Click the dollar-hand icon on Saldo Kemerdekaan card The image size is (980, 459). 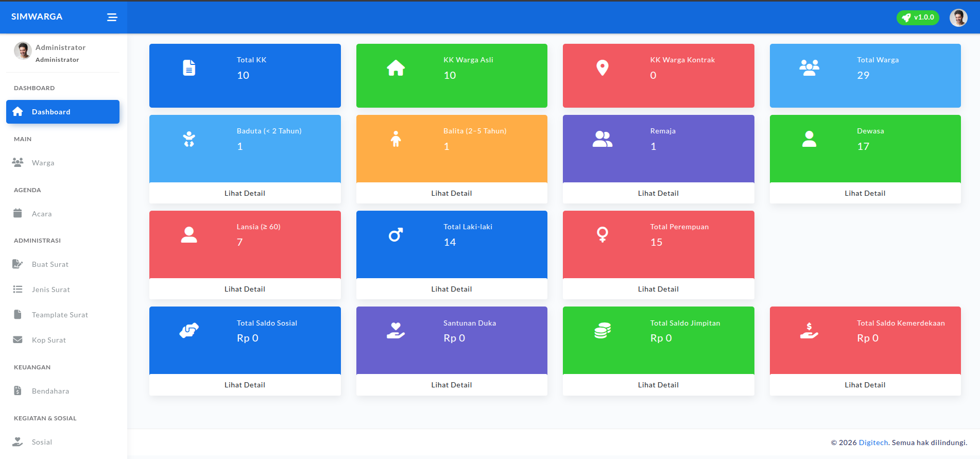tap(810, 330)
